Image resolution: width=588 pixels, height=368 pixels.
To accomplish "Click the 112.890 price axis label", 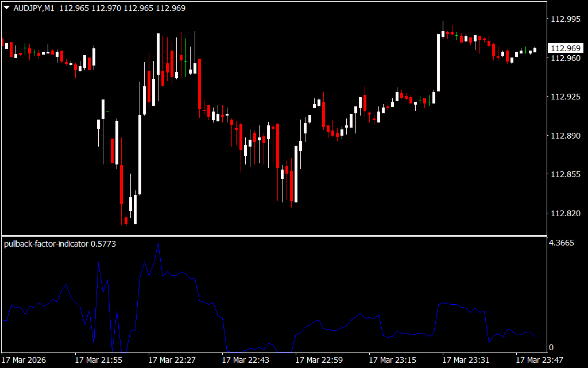I will click(x=565, y=136).
